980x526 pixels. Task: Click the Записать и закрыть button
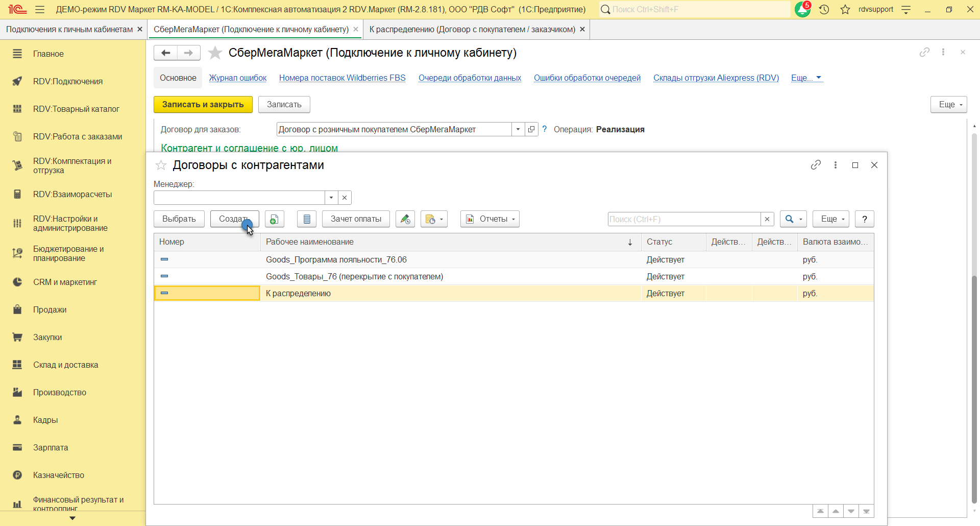pos(203,105)
